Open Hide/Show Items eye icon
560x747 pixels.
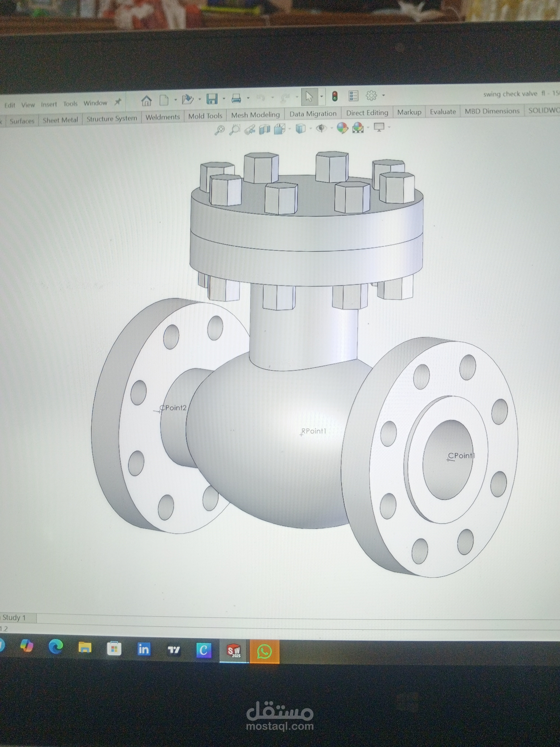point(321,128)
